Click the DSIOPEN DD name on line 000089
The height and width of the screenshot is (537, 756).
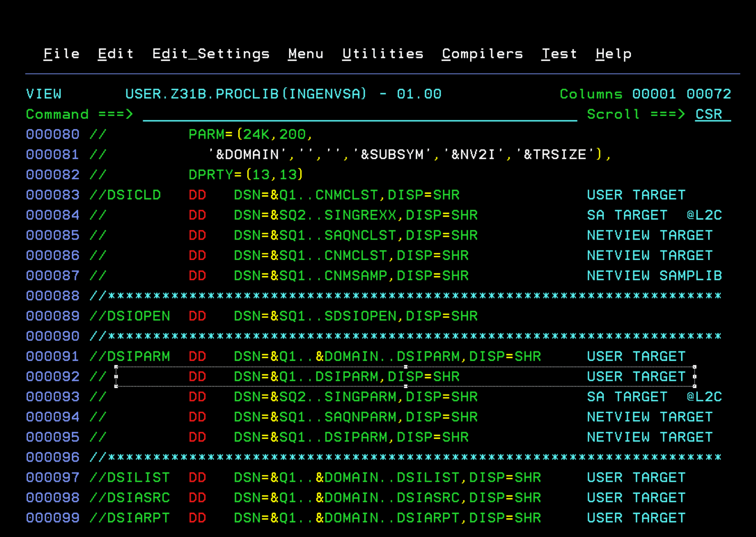coord(138,316)
